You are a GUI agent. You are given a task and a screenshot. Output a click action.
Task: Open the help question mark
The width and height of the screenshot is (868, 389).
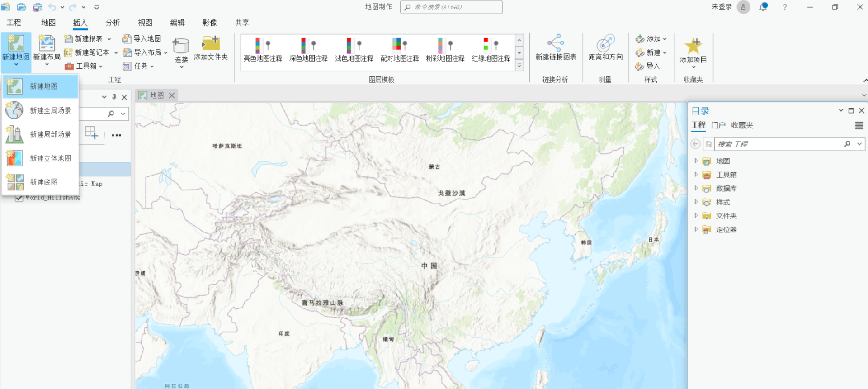pyautogui.click(x=785, y=7)
